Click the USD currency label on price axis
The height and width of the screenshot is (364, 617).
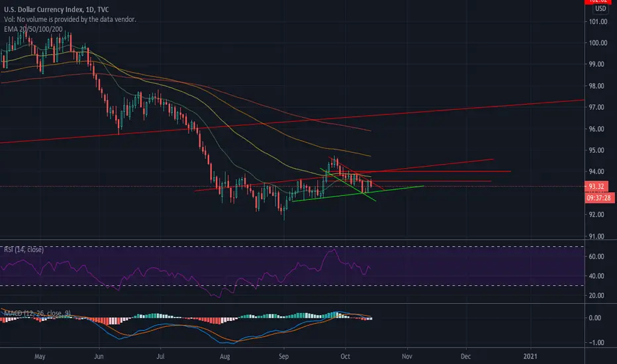[x=600, y=8]
